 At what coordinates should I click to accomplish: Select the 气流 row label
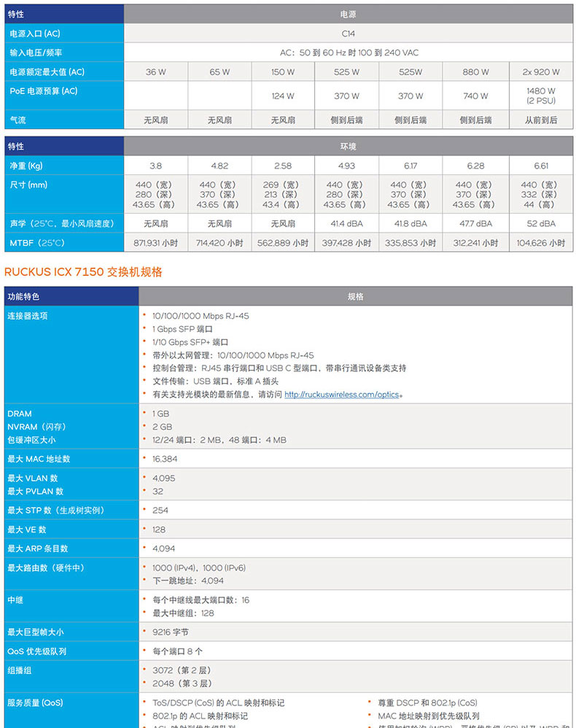coord(17,120)
